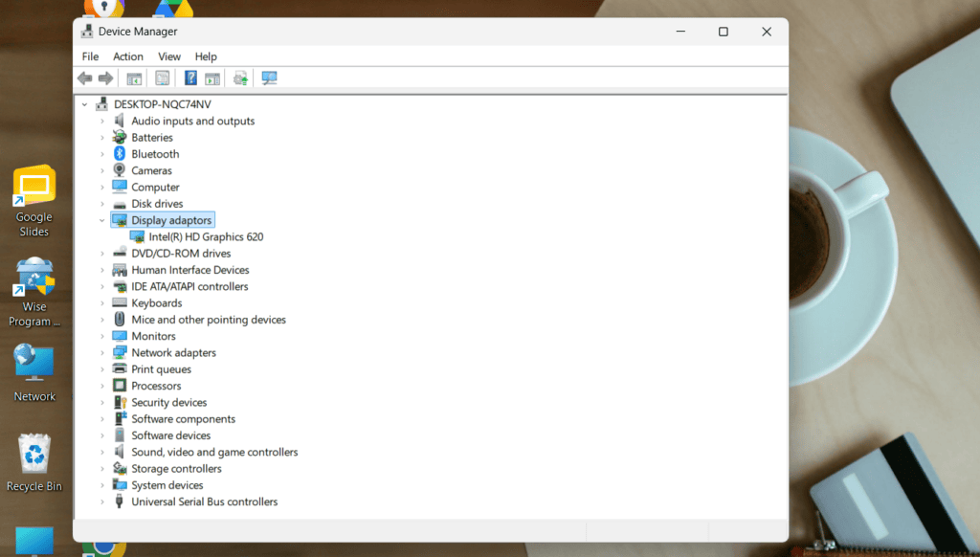The image size is (980, 557).
Task: Open the Wise Program desktop shortcut
Action: (x=33, y=292)
